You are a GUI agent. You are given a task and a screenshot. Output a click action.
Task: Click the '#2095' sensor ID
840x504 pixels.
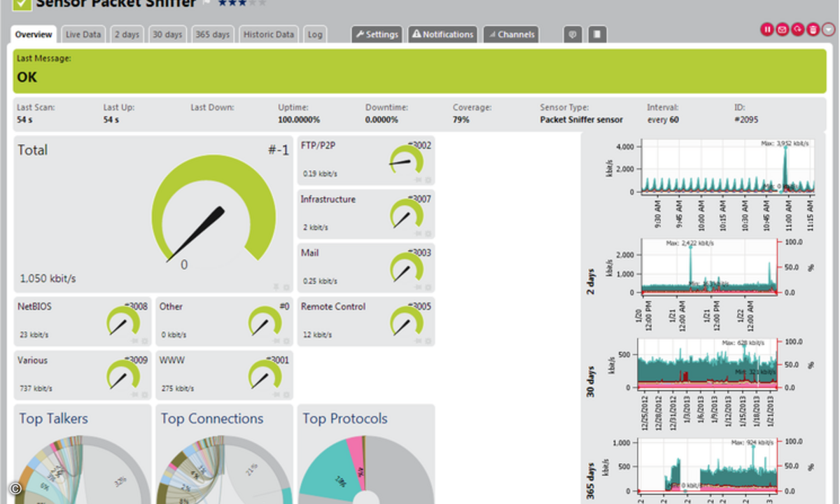click(746, 120)
